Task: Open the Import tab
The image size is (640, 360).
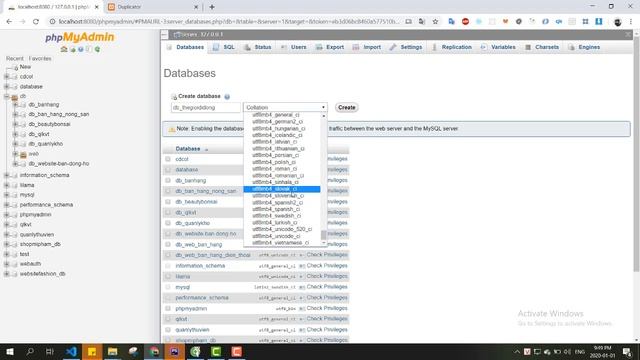Action: pos(367,47)
